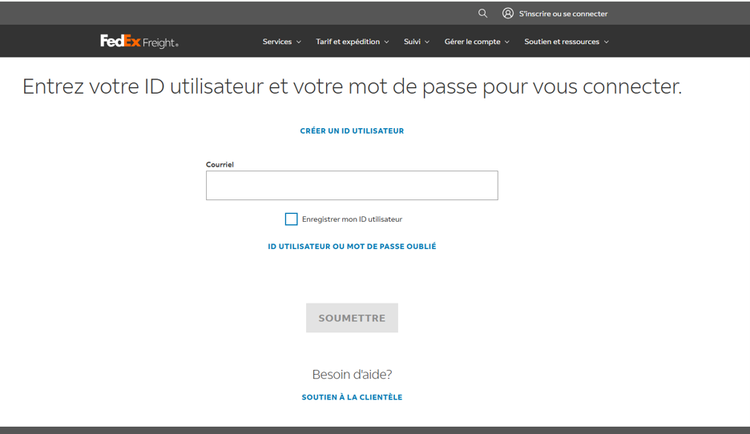750x434 pixels.
Task: Focus the Courriel input field
Action: 352,185
